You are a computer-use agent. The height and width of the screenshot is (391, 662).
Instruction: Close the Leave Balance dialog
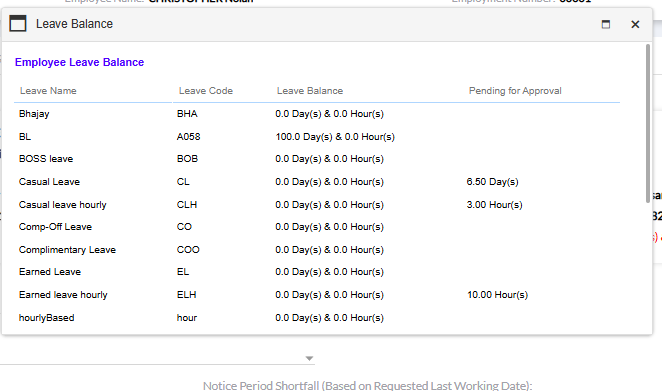[x=635, y=24]
